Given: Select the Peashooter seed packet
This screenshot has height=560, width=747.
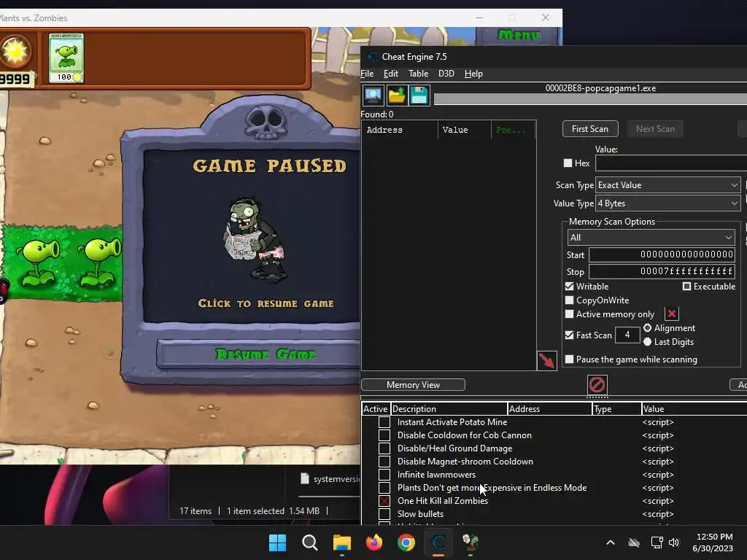Looking at the screenshot, I should (66, 58).
